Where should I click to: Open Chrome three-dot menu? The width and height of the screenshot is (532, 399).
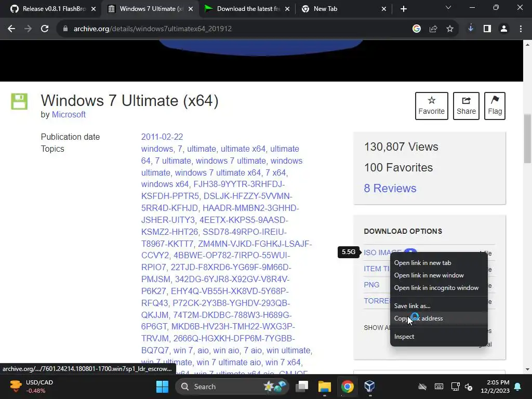click(x=521, y=29)
